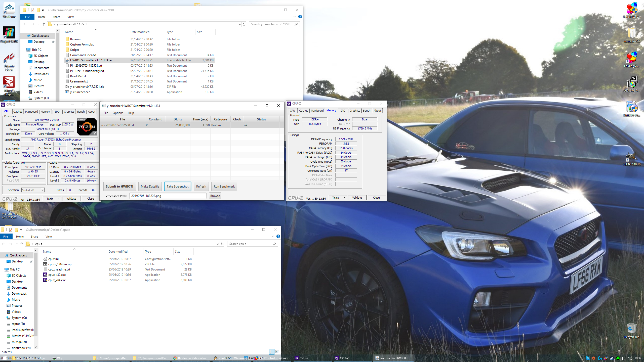This screenshot has height=362, width=644.
Task: Click the Screenshot Path input field
Action: click(x=168, y=196)
